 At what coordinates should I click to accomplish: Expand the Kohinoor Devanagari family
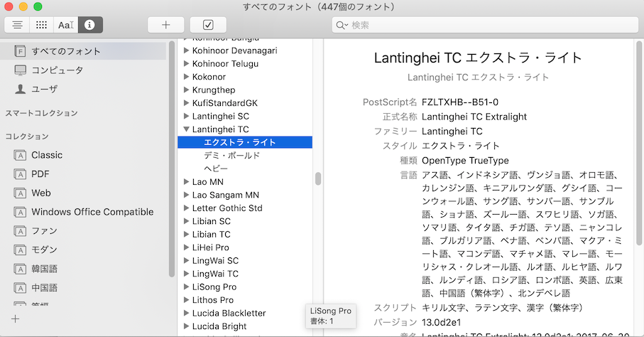click(x=186, y=50)
